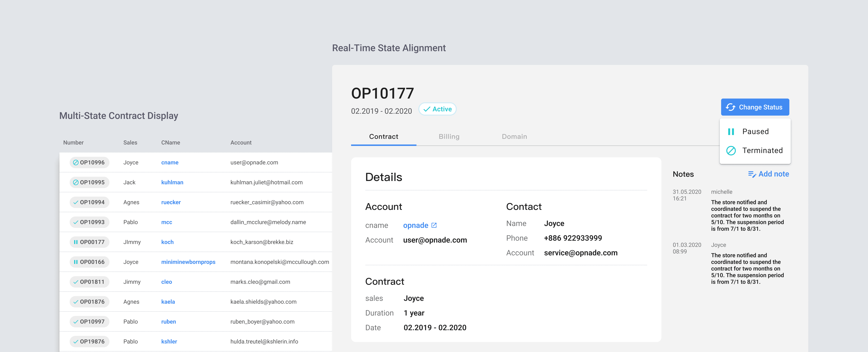Click the active checkmark on OP01811
The height and width of the screenshot is (352, 868).
pyautogui.click(x=76, y=282)
